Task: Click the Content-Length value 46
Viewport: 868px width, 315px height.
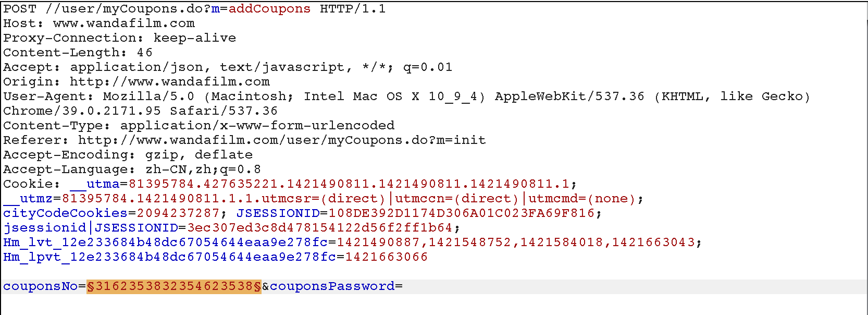Action: [x=145, y=53]
